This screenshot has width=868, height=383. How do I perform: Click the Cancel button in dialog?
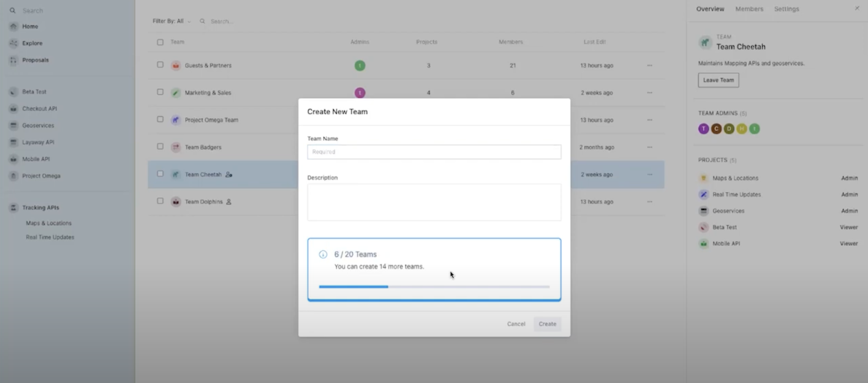click(516, 324)
